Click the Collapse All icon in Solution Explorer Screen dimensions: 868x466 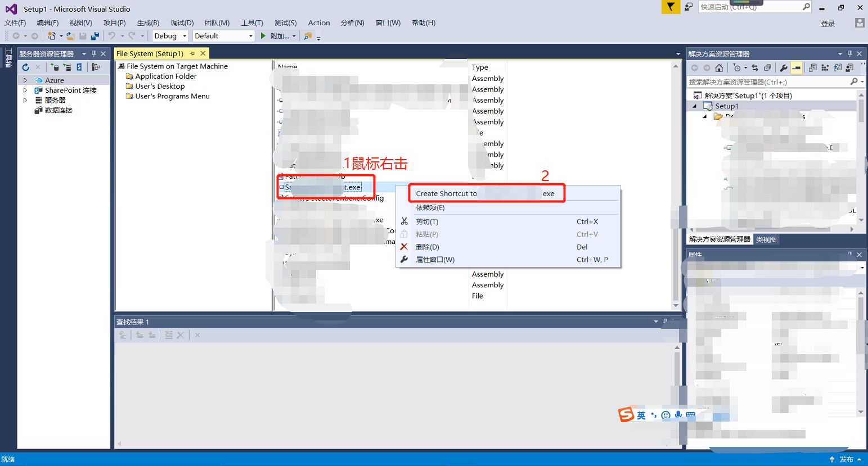coord(767,68)
